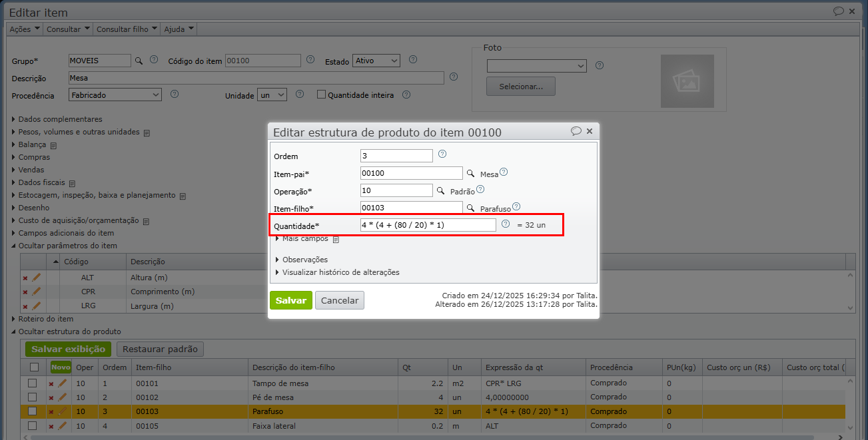This screenshot has width=868, height=440.
Task: Edit the Faixa lateral row with pencil
Action: (62, 425)
